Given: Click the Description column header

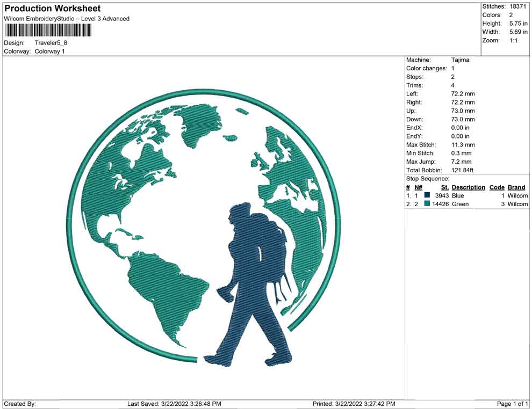Looking at the screenshot, I should click(x=468, y=187).
